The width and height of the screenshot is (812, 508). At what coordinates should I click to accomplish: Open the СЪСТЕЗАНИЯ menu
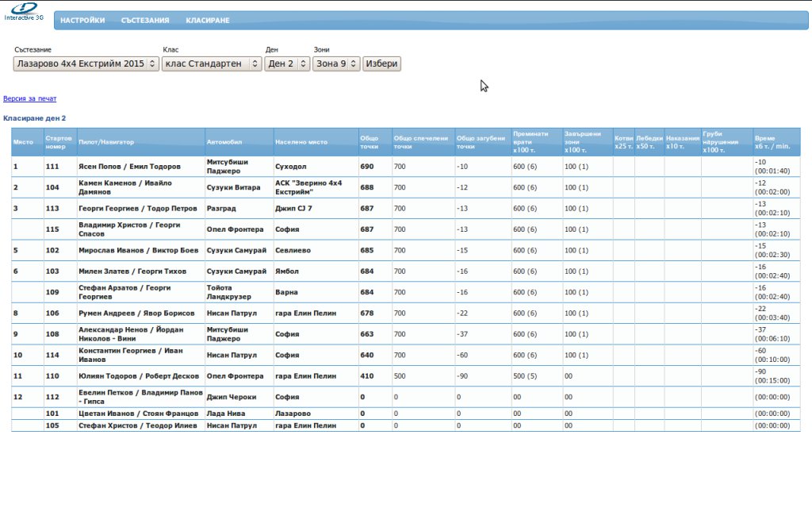(x=145, y=21)
